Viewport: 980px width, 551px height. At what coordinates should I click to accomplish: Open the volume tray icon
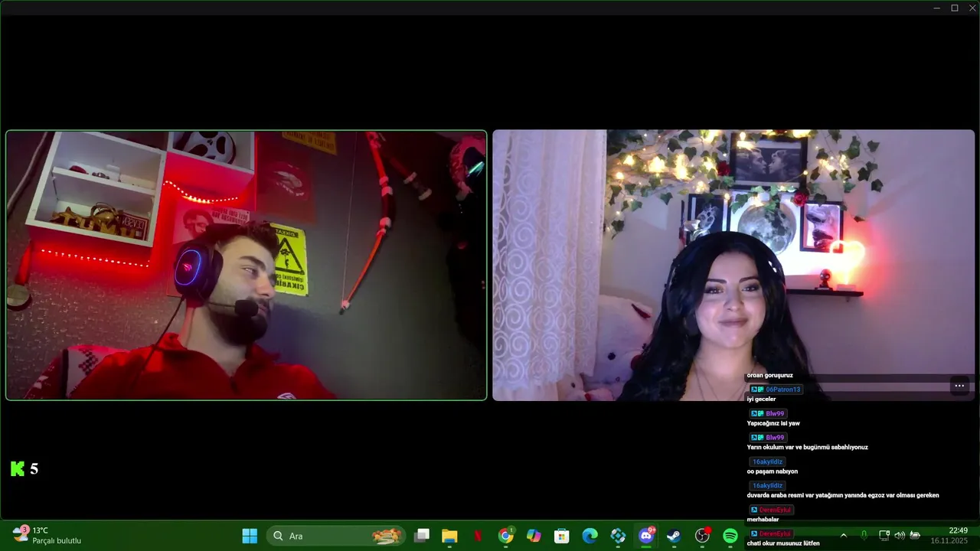(900, 536)
